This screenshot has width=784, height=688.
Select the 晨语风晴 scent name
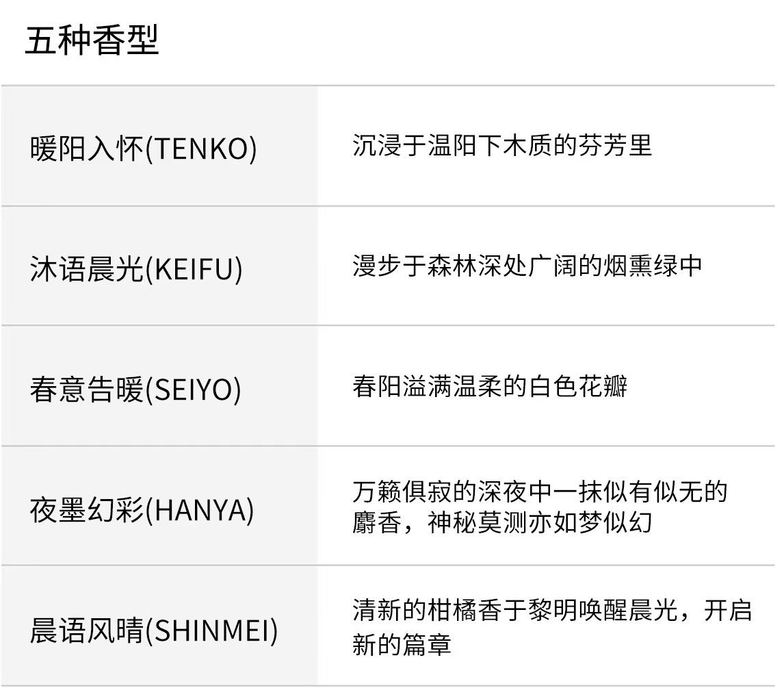pos(88,630)
